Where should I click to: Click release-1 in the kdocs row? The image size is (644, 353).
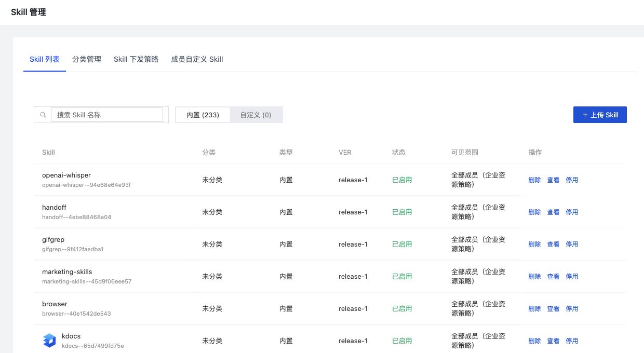click(x=353, y=341)
